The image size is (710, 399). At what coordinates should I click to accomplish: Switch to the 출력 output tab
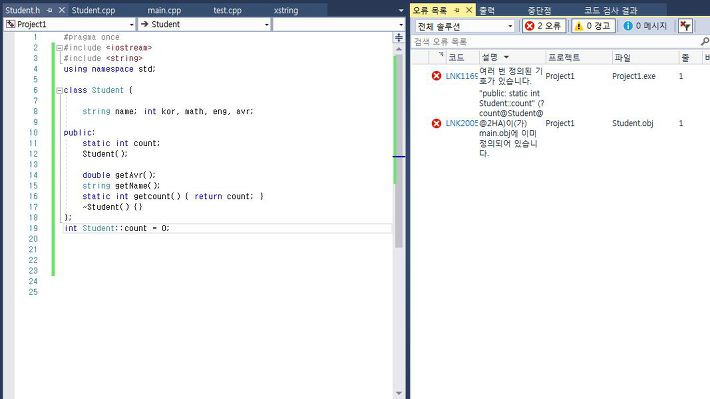click(x=487, y=10)
